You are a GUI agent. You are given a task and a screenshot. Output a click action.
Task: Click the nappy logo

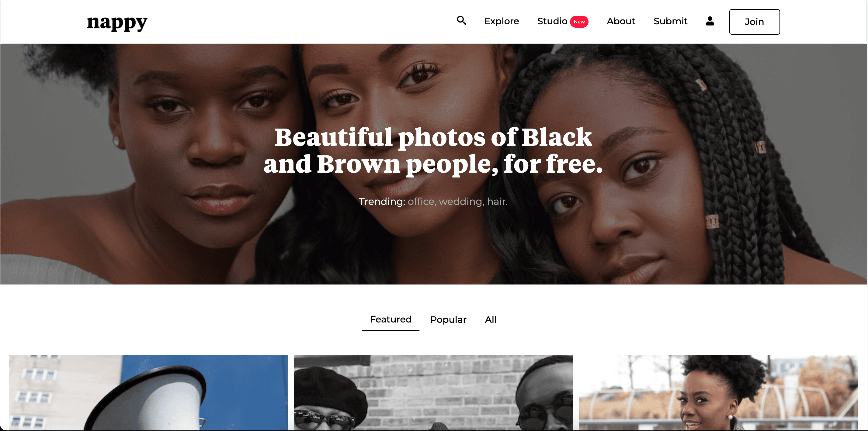click(117, 22)
